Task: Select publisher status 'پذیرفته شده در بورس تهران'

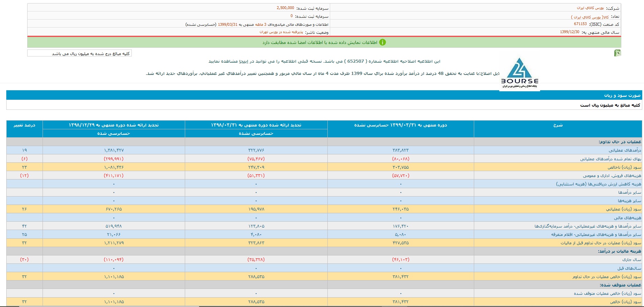Action: pyautogui.click(x=282, y=32)
